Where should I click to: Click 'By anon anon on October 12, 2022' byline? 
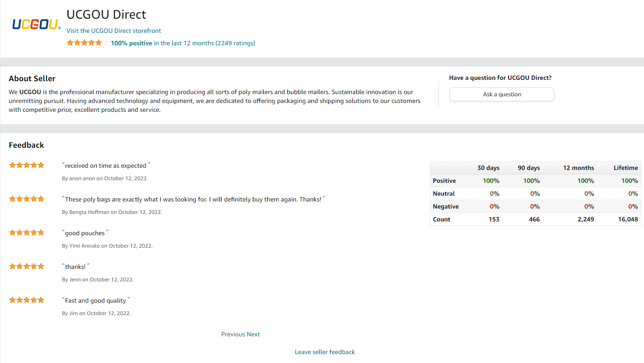point(105,178)
